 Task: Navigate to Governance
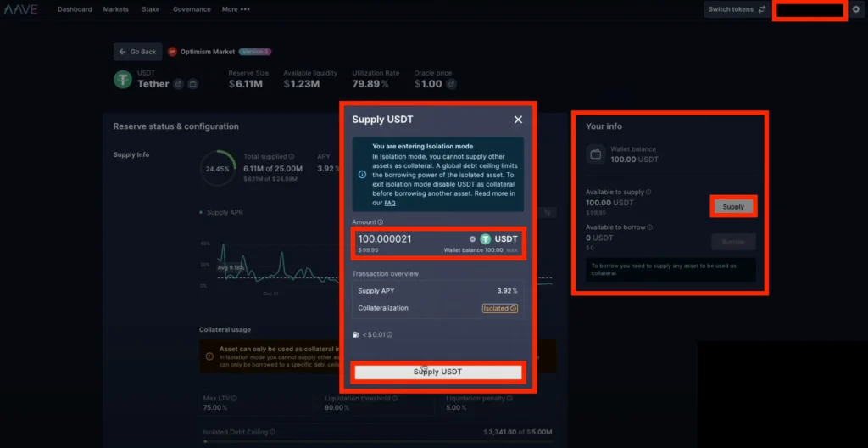click(192, 9)
